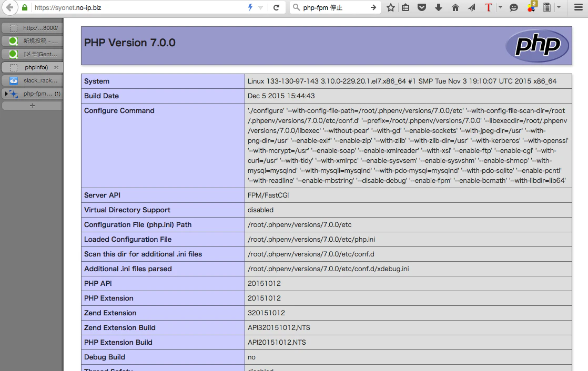Image resolution: width=588 pixels, height=371 pixels.
Task: Click the 'API320151012,NTS' value
Action: (279, 327)
